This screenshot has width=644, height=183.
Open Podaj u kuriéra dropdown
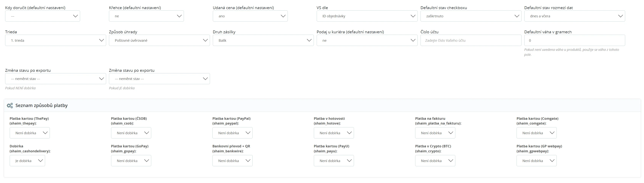[x=367, y=40]
